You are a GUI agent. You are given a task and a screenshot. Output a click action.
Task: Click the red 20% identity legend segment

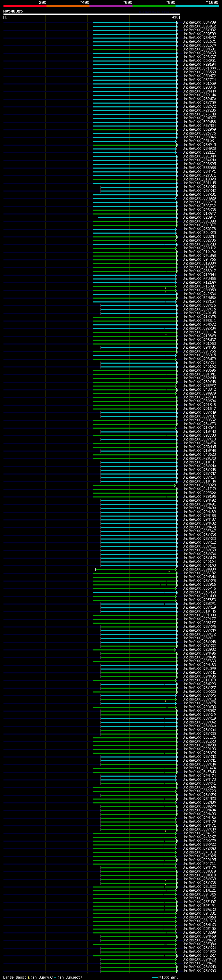pos(25,6)
